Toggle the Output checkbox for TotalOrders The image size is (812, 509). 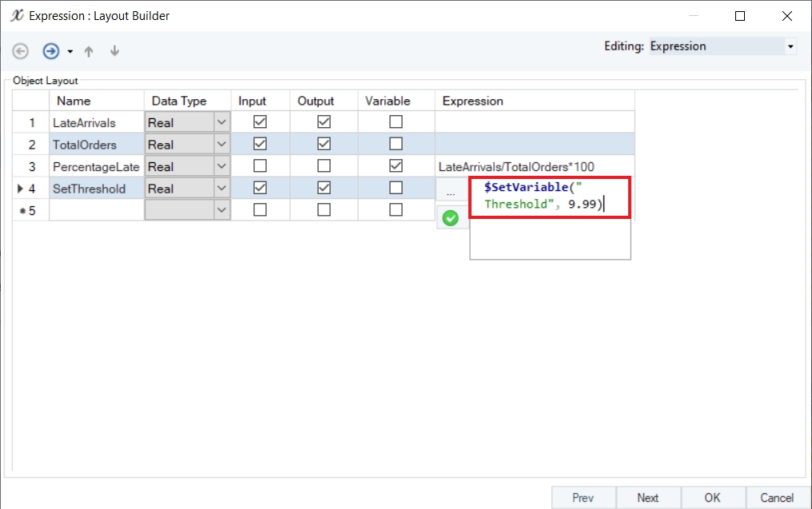(x=324, y=145)
